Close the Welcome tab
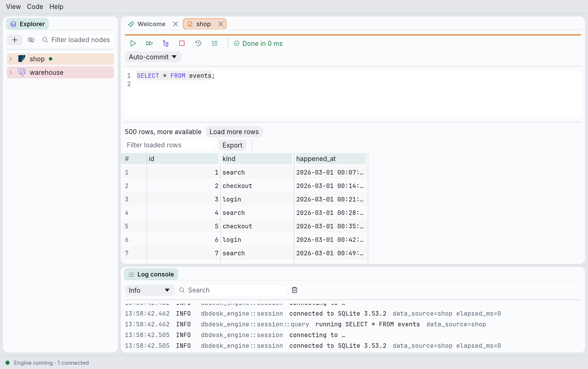The image size is (588, 369). coord(175,24)
